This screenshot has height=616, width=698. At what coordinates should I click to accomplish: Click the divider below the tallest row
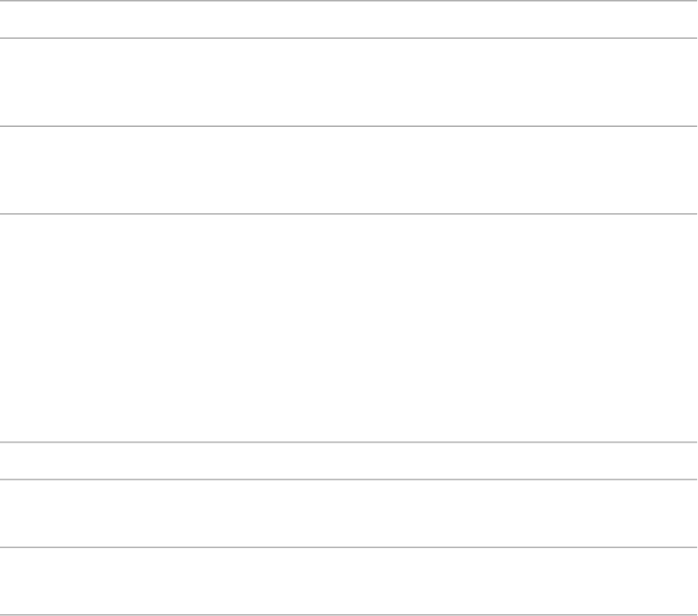(348, 442)
